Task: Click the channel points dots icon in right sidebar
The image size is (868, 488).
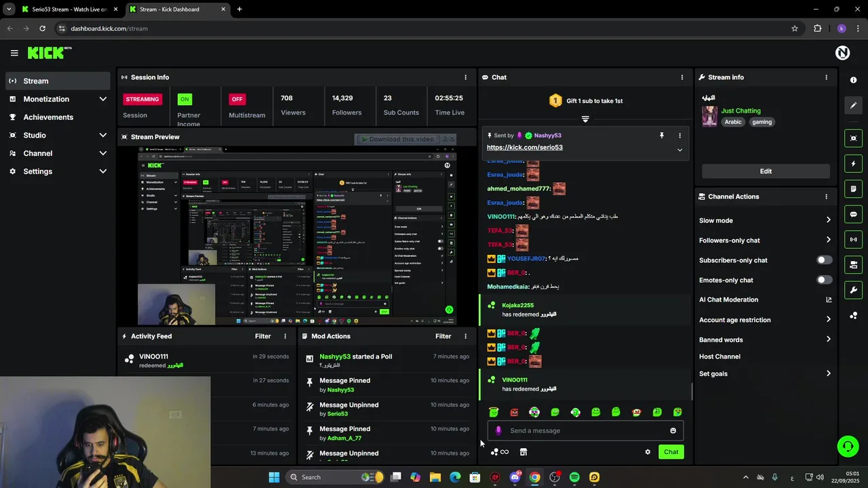Action: coord(853,316)
